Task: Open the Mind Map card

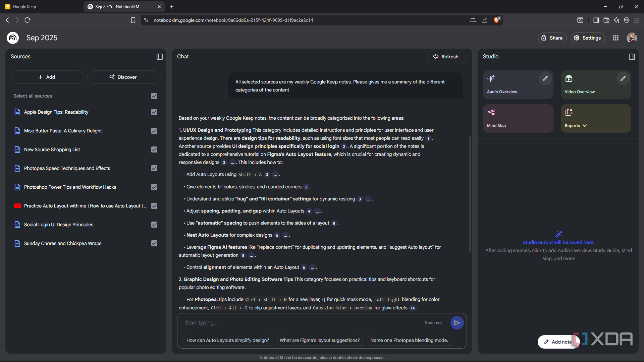Action: [x=518, y=118]
